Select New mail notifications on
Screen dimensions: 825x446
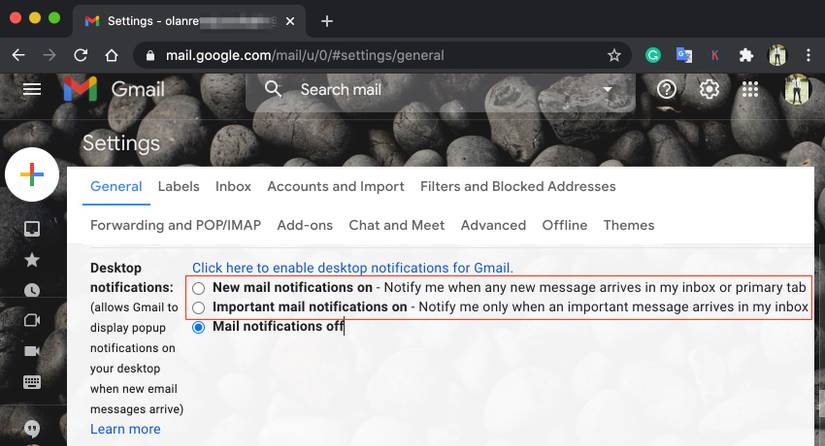click(x=198, y=288)
